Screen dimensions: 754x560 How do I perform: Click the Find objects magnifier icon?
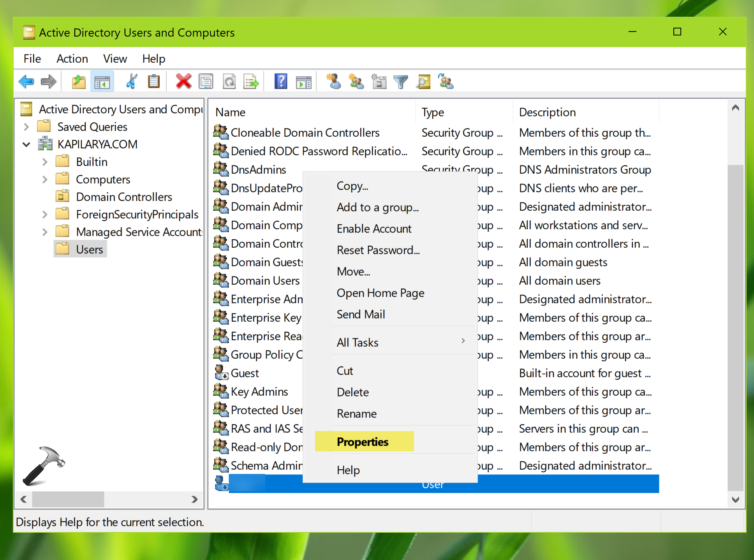(x=423, y=82)
